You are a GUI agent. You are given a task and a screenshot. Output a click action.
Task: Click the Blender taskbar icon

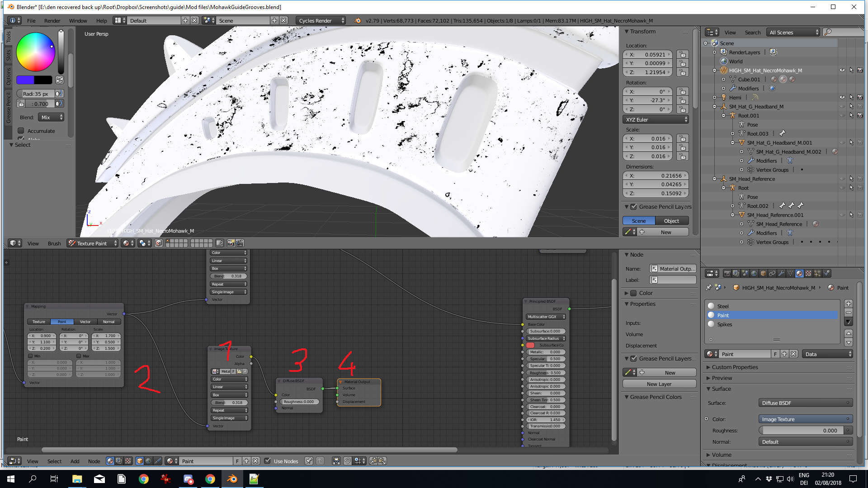tap(232, 479)
